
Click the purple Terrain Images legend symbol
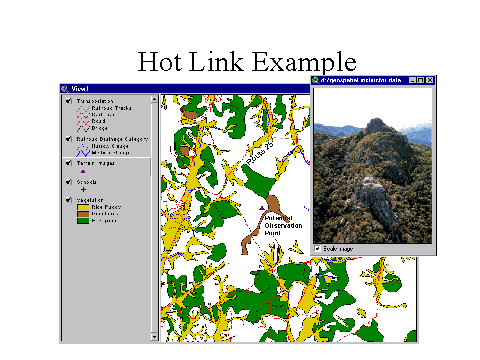click(83, 171)
